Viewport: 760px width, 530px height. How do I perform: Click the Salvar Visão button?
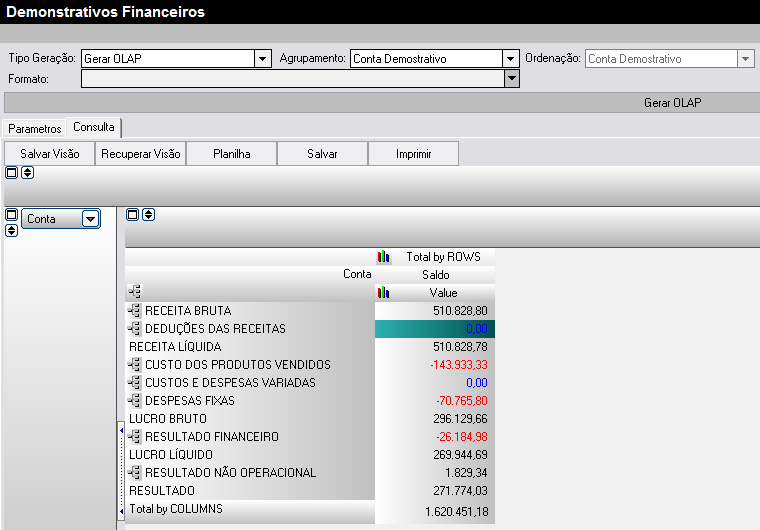49,154
